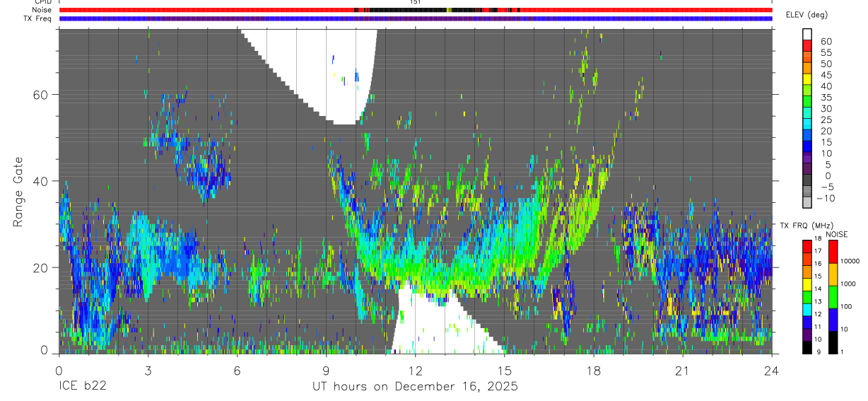This screenshot has height=401, width=868.
Task: Click blue 10–100 swatch in NOISE legend
Action: click(833, 320)
